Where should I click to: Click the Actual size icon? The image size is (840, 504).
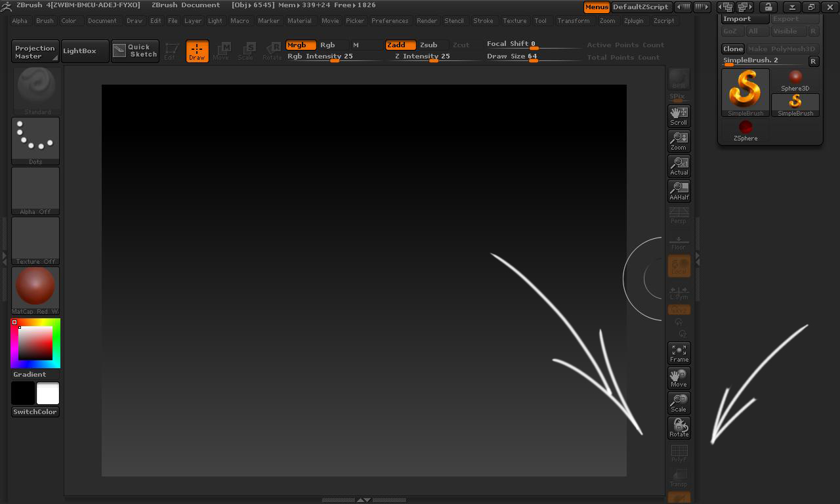click(679, 165)
